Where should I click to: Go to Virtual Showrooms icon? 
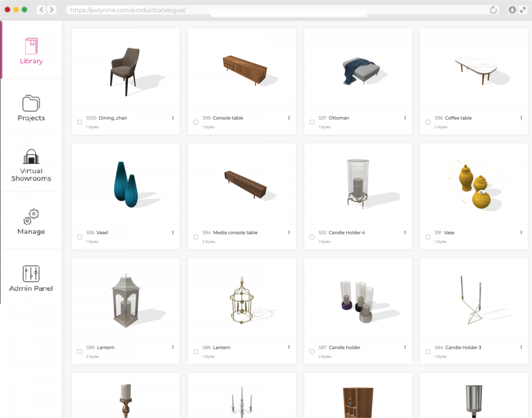coord(31,156)
